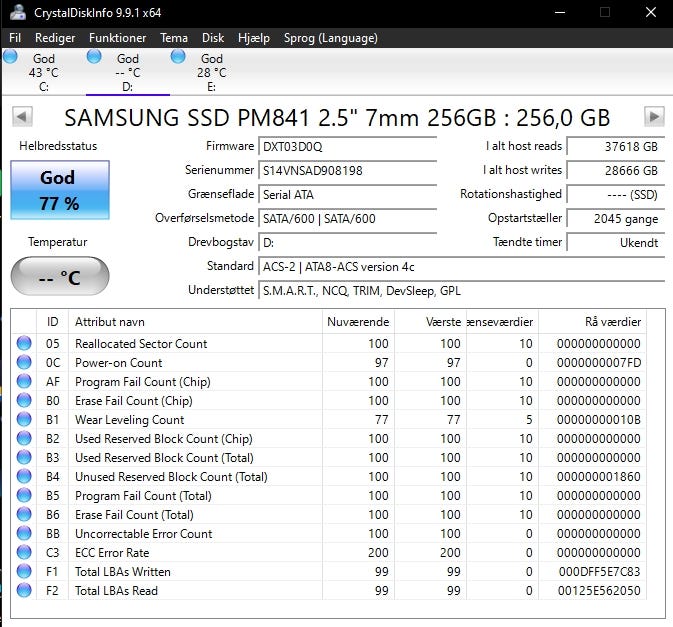Image resolution: width=673 pixels, height=627 pixels.
Task: Click status orb for Used Reserved Block Count (Total)
Action: (24, 457)
